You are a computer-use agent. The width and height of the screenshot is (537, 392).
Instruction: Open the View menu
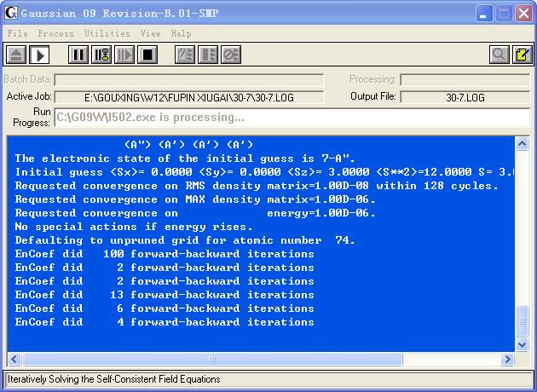(150, 33)
